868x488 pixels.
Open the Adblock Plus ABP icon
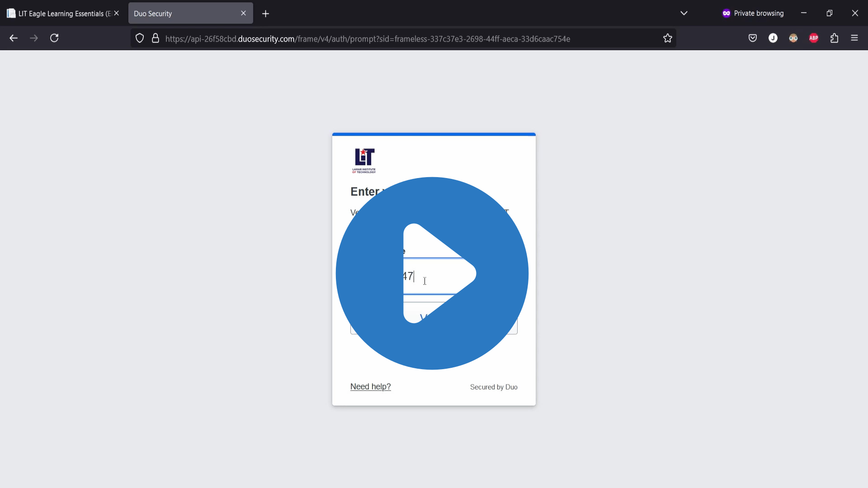point(814,38)
